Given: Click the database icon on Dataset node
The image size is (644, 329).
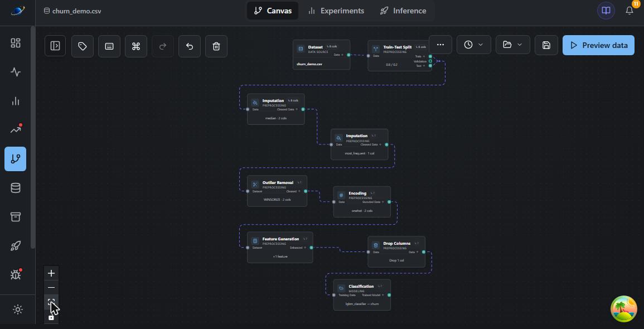Looking at the screenshot, I should tap(300, 49).
